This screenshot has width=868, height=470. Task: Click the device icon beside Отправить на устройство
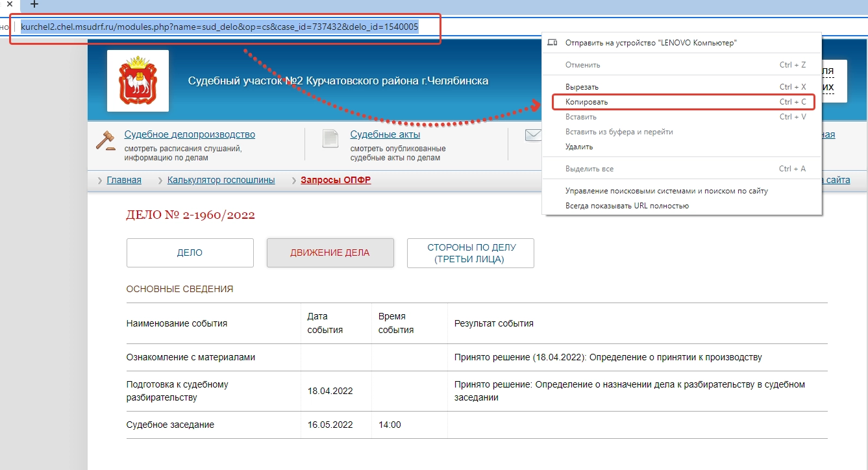552,42
